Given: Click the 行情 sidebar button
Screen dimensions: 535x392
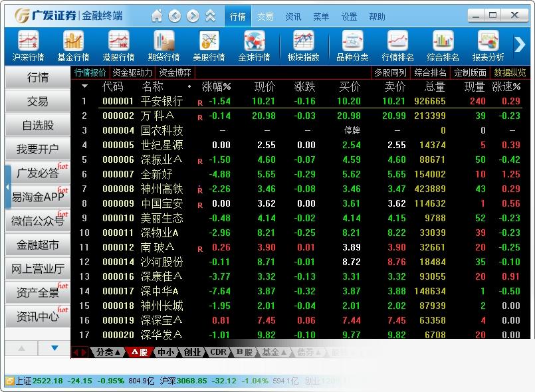Looking at the screenshot, I should [38, 78].
